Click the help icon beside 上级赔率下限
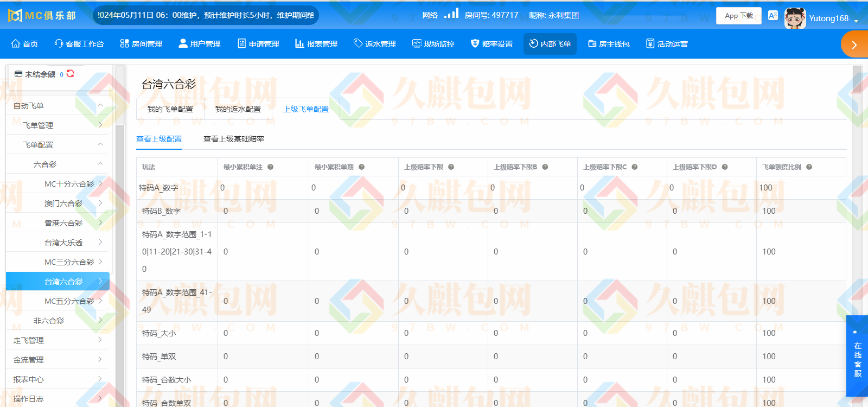The image size is (868, 407). pyautogui.click(x=451, y=167)
